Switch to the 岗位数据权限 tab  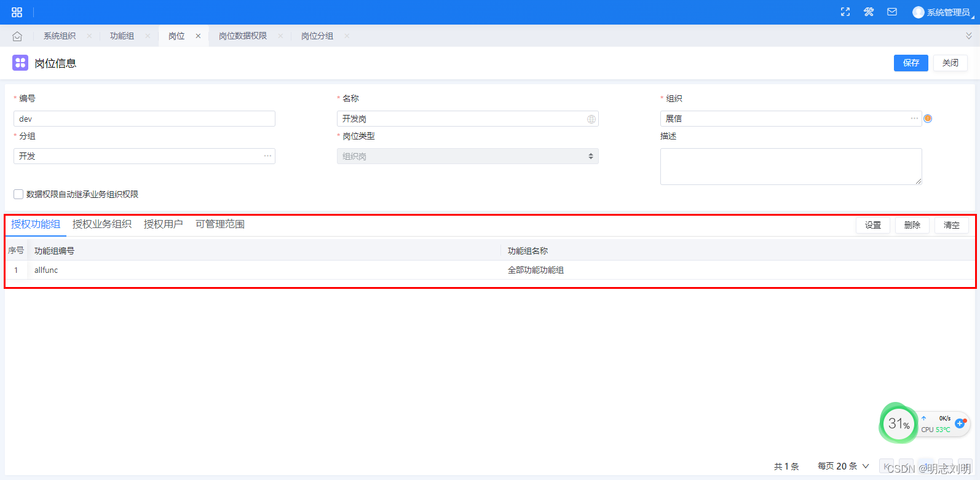point(243,36)
